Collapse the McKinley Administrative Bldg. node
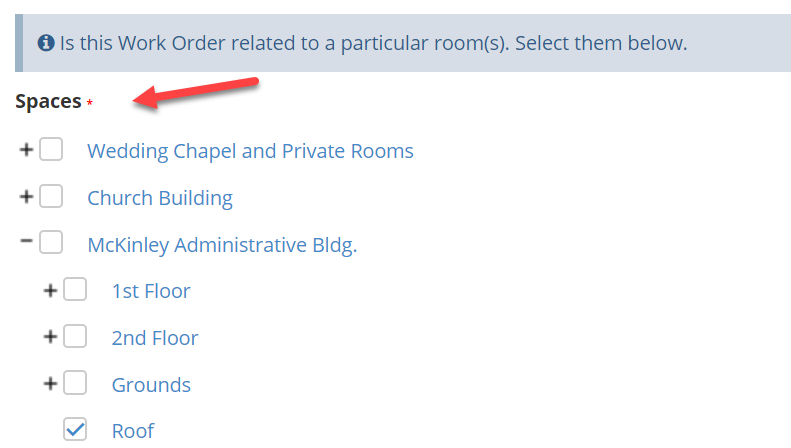 [26, 241]
